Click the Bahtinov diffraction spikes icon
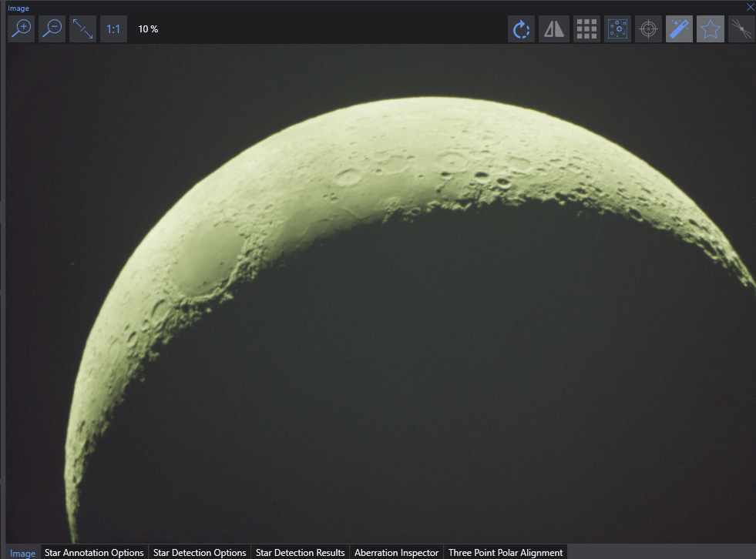 741,29
